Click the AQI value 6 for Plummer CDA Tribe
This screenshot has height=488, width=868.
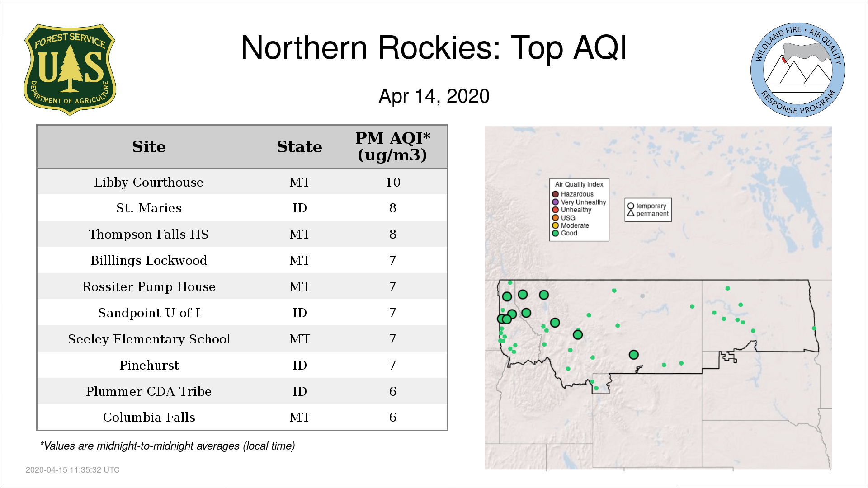392,391
